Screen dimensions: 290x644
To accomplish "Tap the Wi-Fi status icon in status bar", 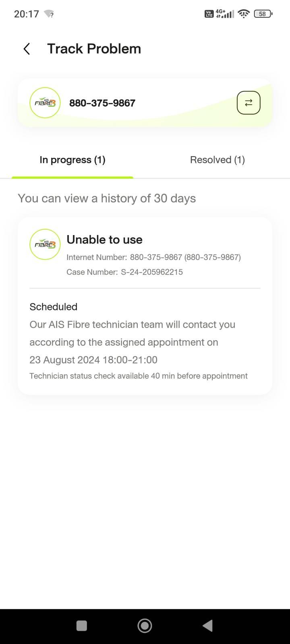I will [x=244, y=14].
